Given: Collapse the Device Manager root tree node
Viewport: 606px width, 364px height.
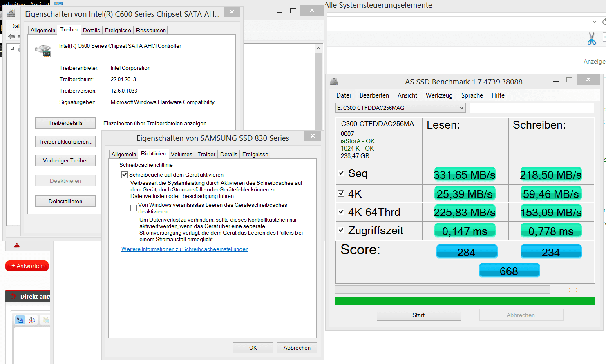Looking at the screenshot, I should click(x=13, y=49).
